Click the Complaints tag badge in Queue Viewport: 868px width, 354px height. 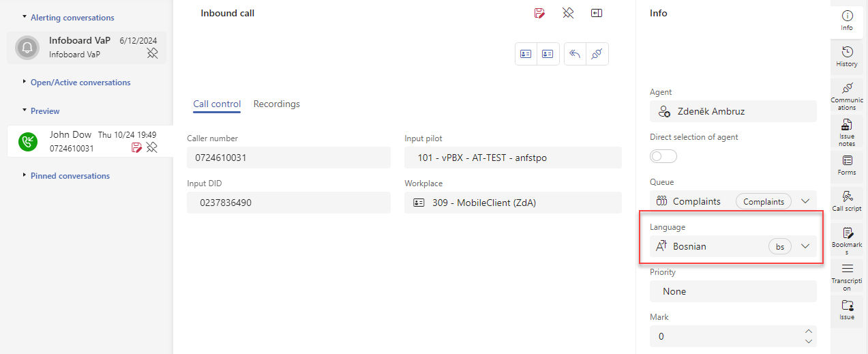point(764,201)
